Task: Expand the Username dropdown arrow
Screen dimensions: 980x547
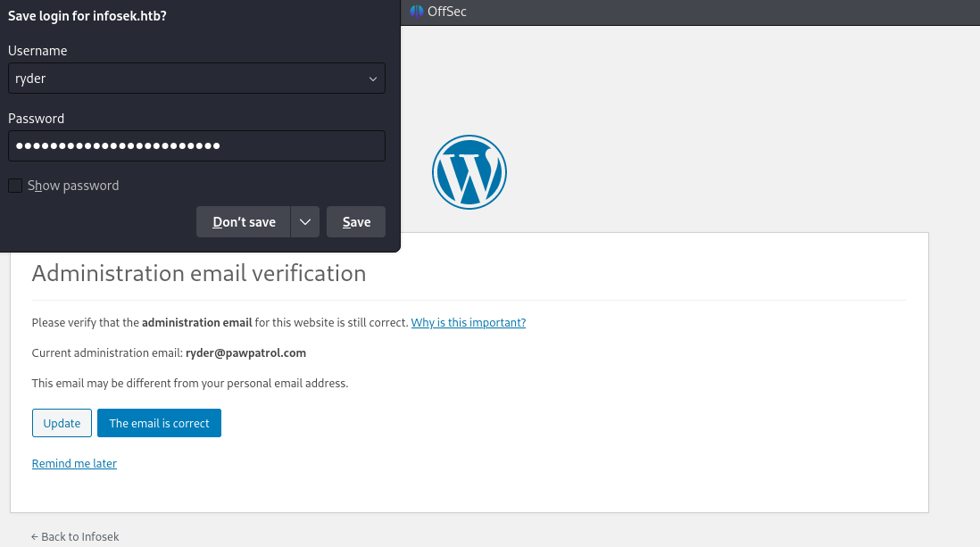Action: point(372,79)
